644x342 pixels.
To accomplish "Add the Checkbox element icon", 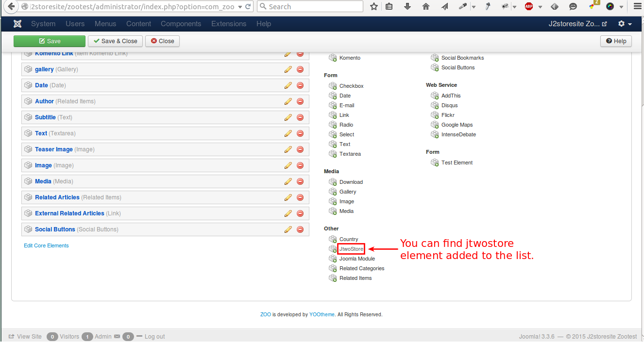I will (333, 86).
